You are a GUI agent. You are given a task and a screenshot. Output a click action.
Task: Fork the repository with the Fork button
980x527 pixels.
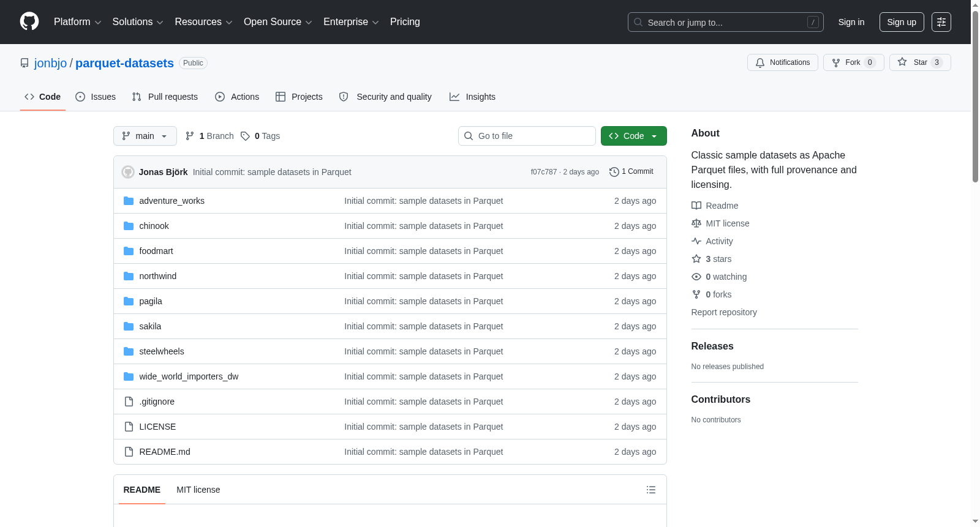pos(854,62)
